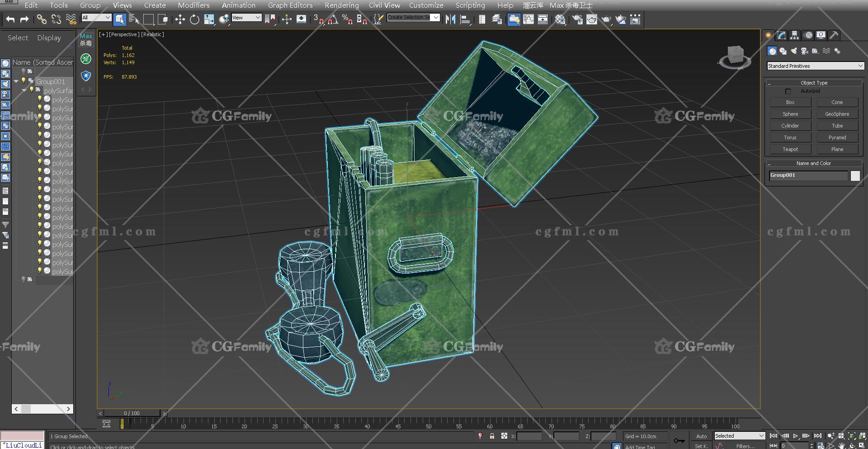Image resolution: width=868 pixels, height=449 pixels.
Task: Click the Unlink Selection icon
Action: tap(56, 19)
